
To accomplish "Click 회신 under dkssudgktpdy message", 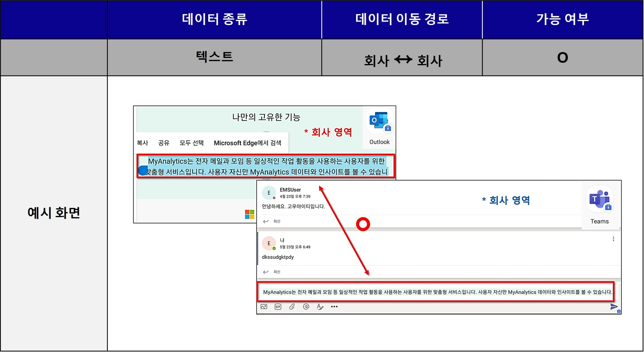I will tap(276, 272).
